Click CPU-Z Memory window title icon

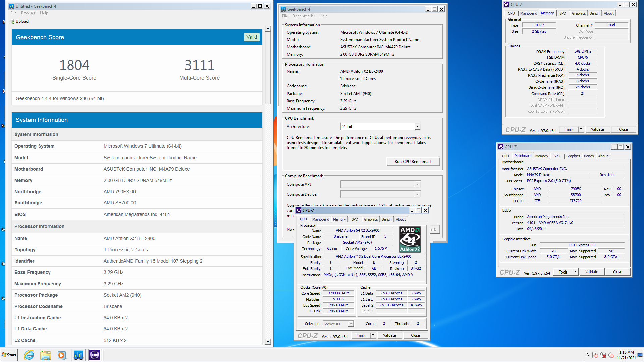coord(506,4)
